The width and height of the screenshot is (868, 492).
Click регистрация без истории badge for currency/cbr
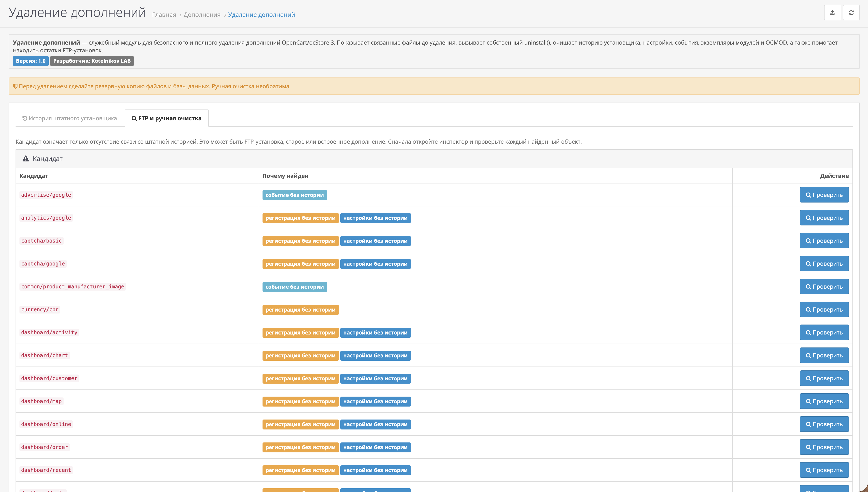(x=301, y=310)
